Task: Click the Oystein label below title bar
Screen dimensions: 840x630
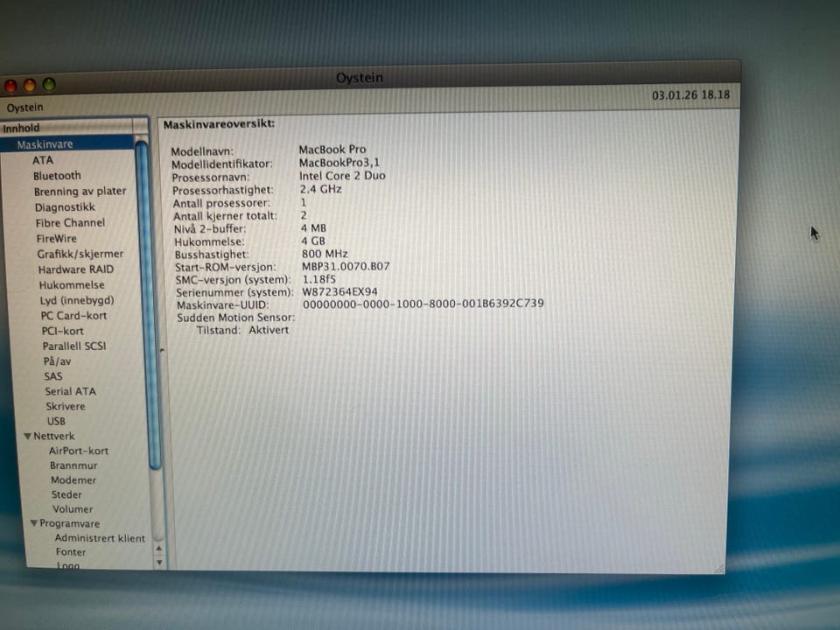Action: (24, 108)
